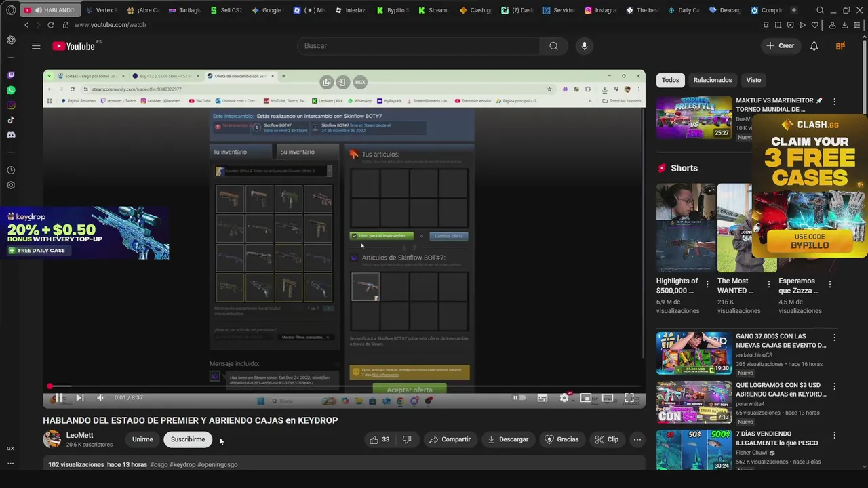Open a new browser tab with plus icon

coord(794,10)
